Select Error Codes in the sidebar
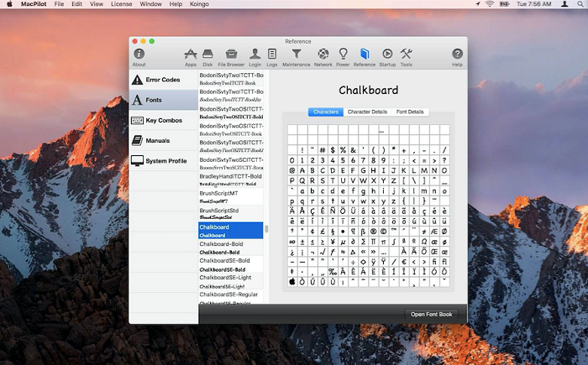588x365 pixels. [x=164, y=80]
